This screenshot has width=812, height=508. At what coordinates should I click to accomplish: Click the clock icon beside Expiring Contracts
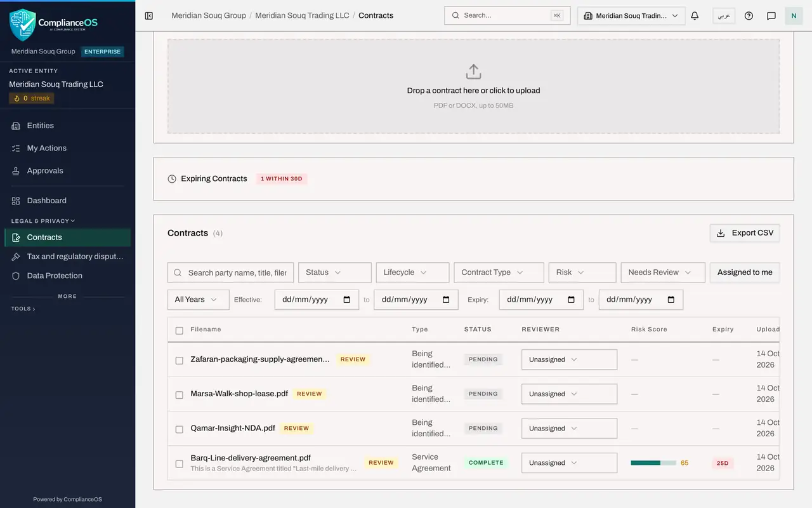pos(172,179)
